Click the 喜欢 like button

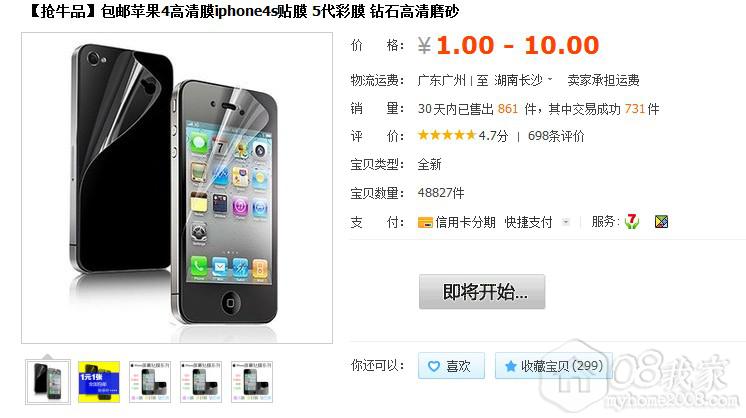click(452, 366)
